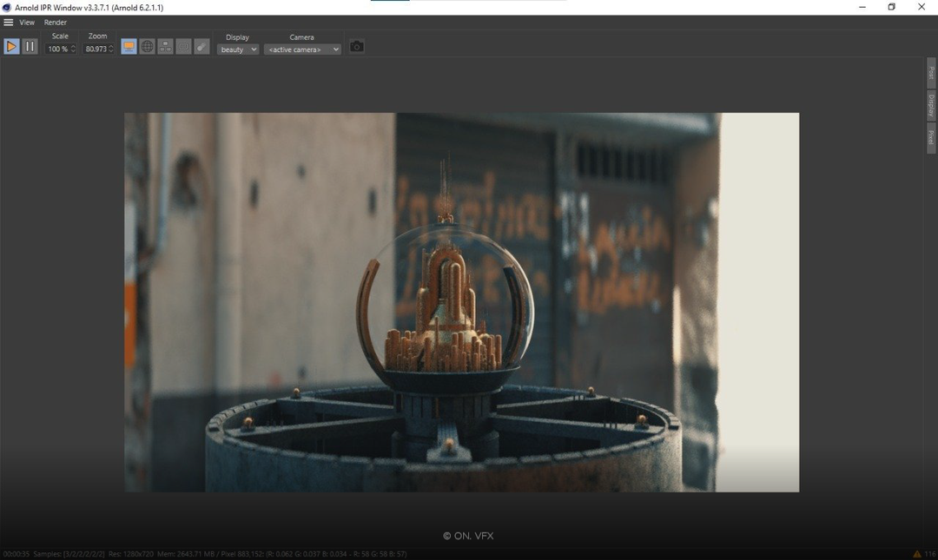Open the active camera dropdown
Screen dimensions: 938x560
point(301,49)
